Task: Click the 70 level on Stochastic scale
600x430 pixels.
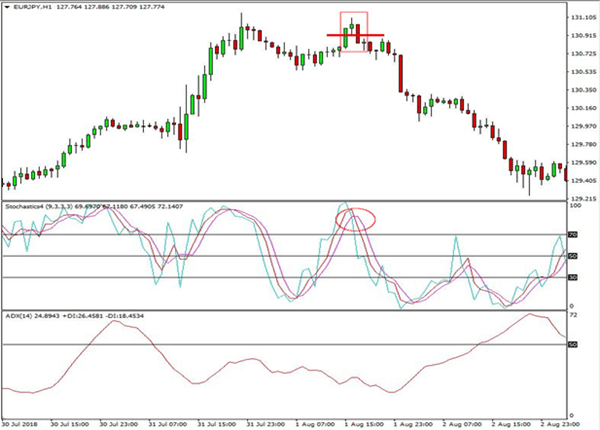Action: (575, 235)
